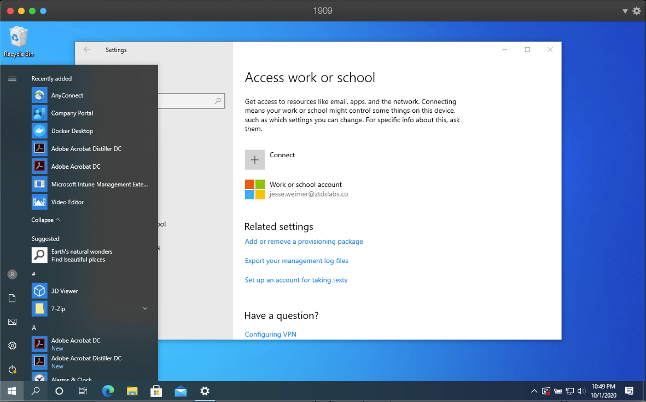Open the Configuring VPN help link
The image size is (646, 402).
pos(270,334)
